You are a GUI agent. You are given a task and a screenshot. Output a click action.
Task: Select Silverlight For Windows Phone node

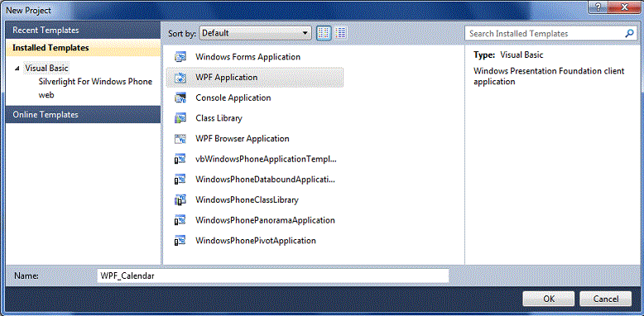[x=95, y=82]
